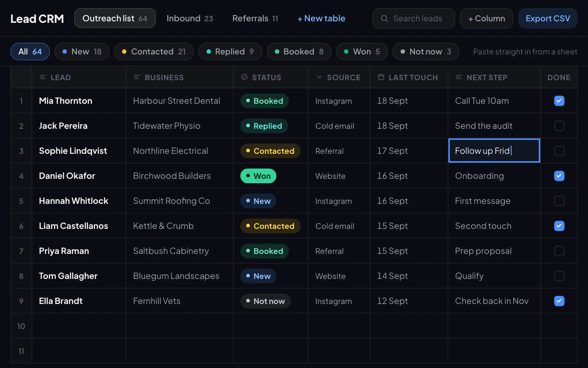Filter by Won 5 leads
Viewport: 588px width, 368px height.
point(362,52)
